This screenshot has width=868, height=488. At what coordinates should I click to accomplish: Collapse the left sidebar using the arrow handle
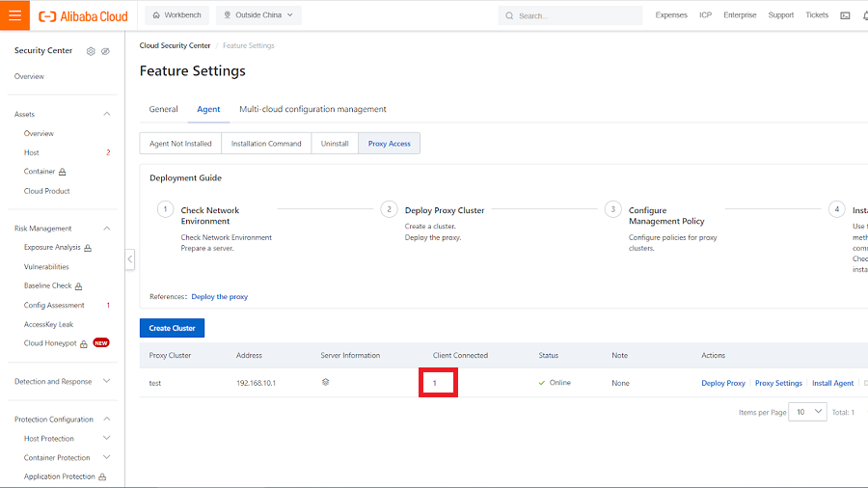pyautogui.click(x=130, y=259)
